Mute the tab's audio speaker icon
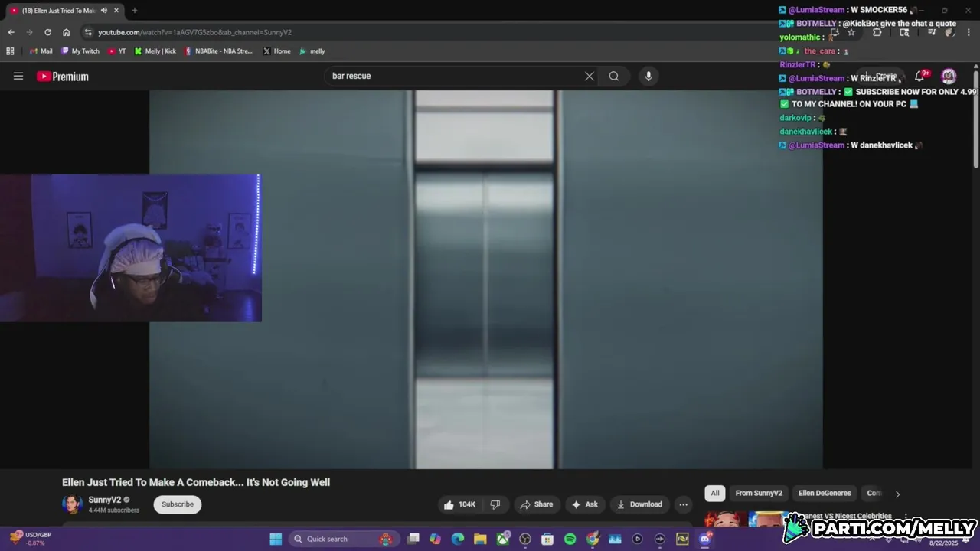 (104, 11)
